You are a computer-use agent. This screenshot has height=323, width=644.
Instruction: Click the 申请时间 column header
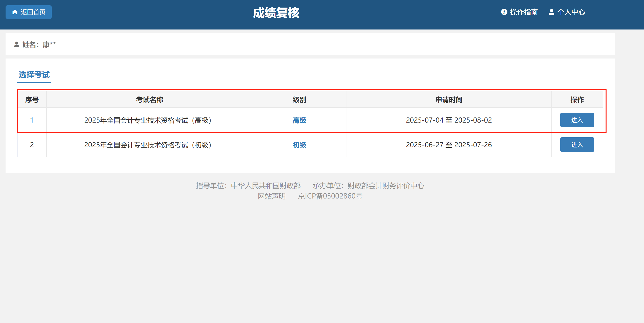click(449, 100)
